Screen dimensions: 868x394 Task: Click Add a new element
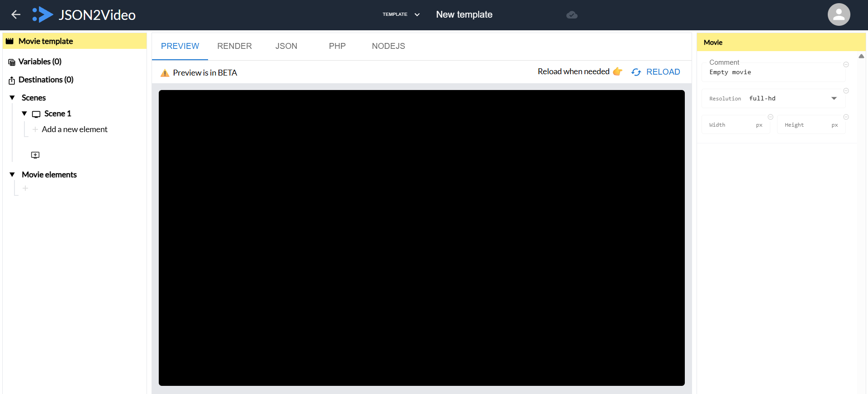coord(75,129)
